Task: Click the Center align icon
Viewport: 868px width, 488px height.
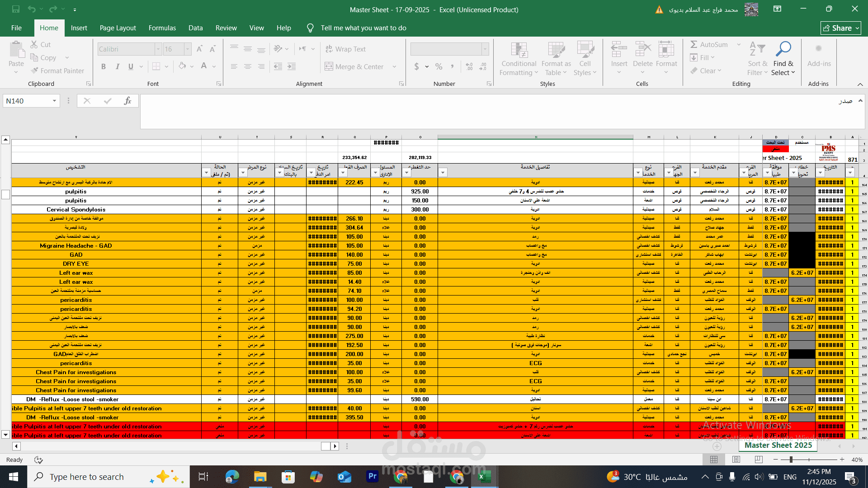Action: 248,66
